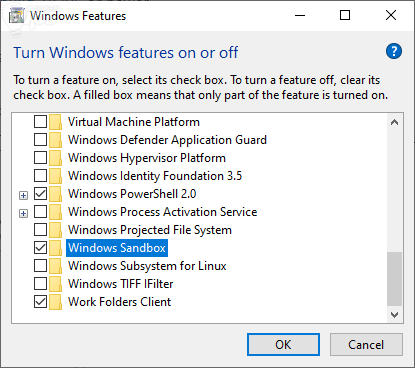Expand the Windows PowerShell 2.0 node

pos(23,195)
